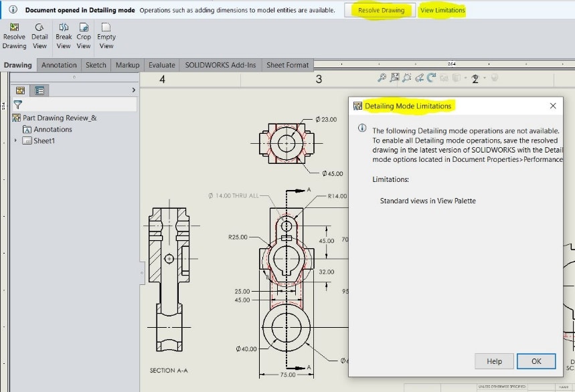This screenshot has height=392, width=575.
Task: Expand the Sheet1 tree node
Action: 16,140
